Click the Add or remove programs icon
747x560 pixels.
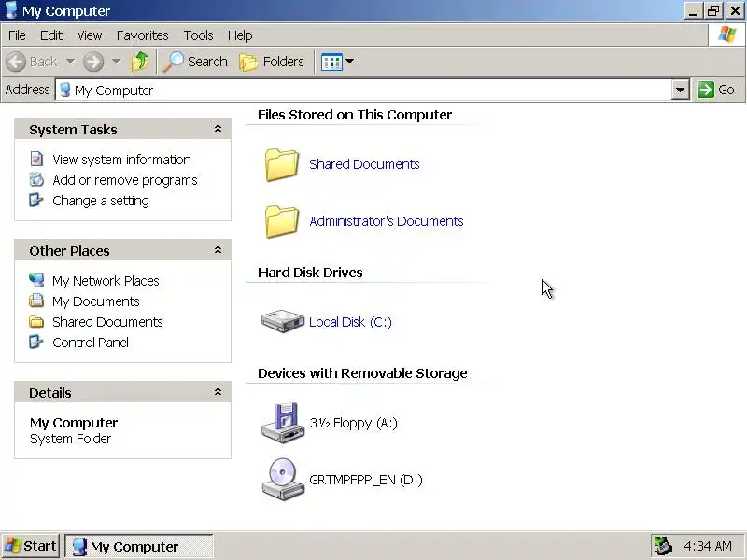click(36, 179)
